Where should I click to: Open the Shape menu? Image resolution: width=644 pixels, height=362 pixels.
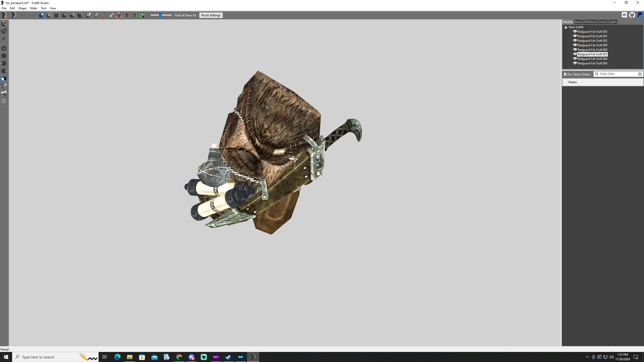click(22, 8)
